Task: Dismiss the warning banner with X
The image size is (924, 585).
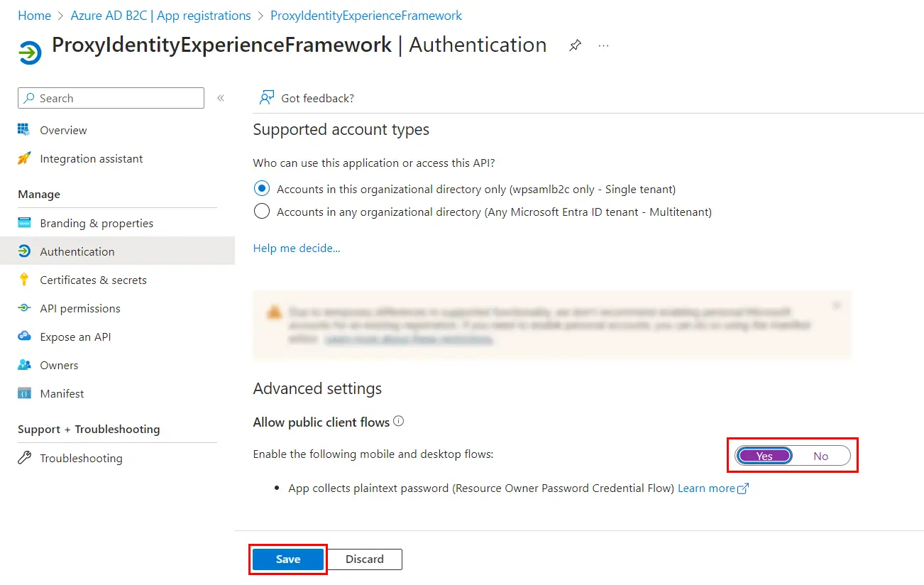Action: coord(837,305)
